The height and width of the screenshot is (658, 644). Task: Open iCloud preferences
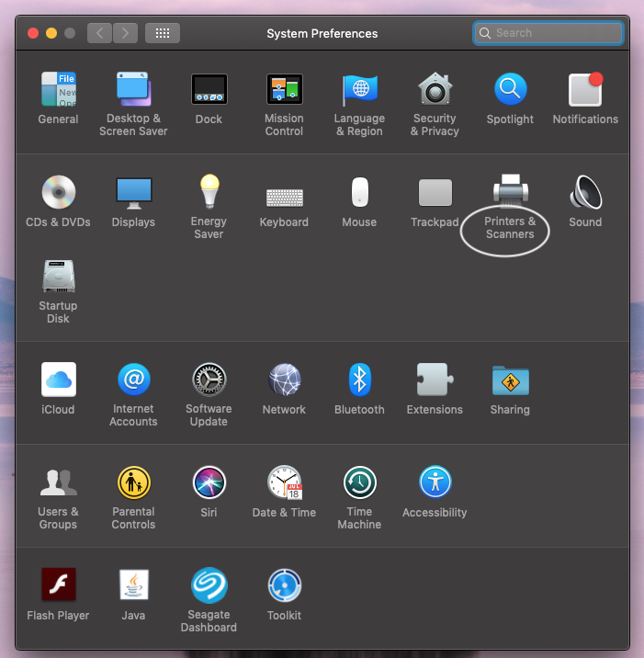(x=58, y=380)
